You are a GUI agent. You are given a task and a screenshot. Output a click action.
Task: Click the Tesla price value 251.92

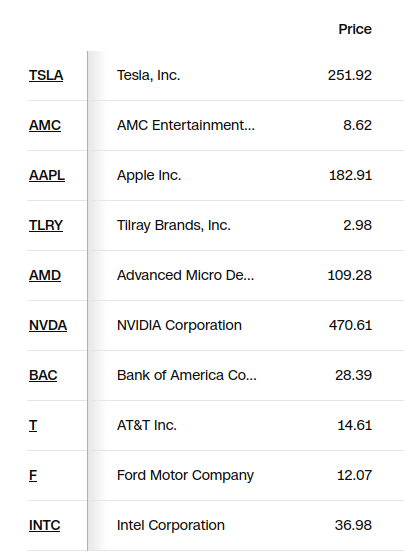tap(350, 75)
